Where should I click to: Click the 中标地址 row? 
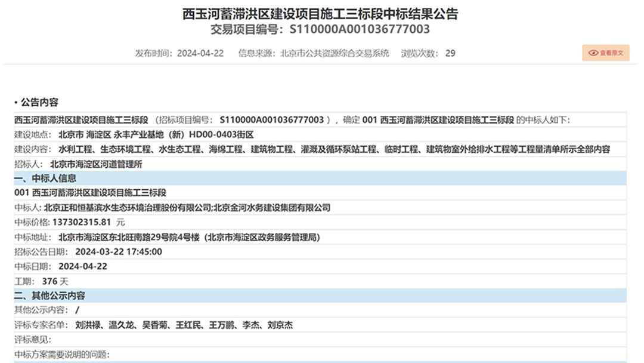(167, 237)
